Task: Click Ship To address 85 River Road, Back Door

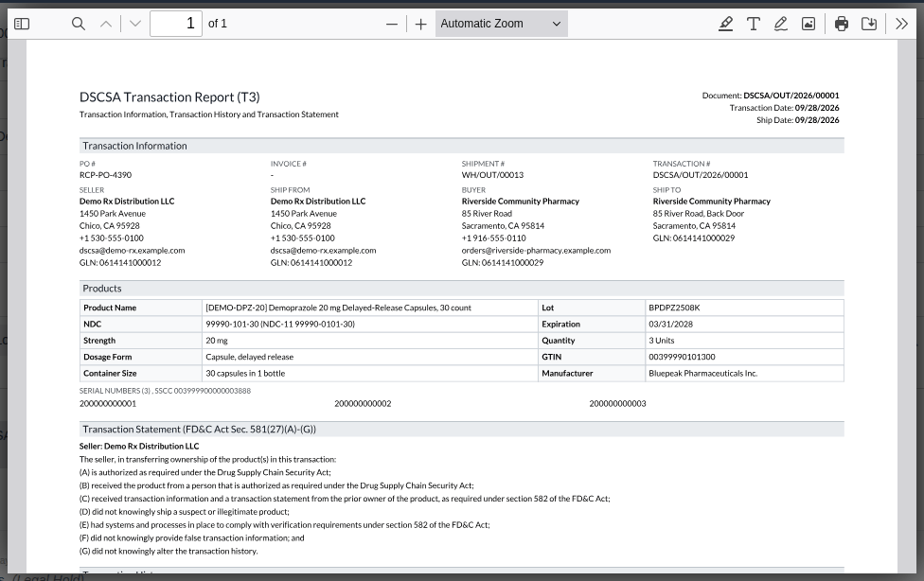Action: click(x=699, y=214)
